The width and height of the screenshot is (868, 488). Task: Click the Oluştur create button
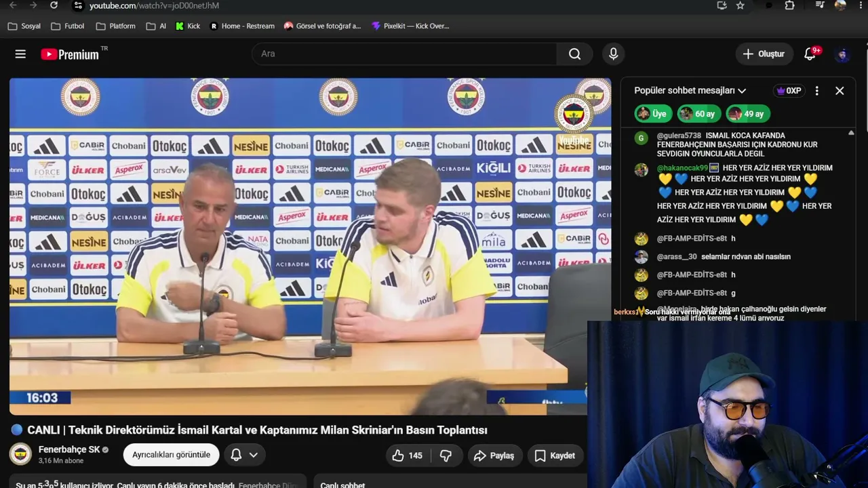764,54
